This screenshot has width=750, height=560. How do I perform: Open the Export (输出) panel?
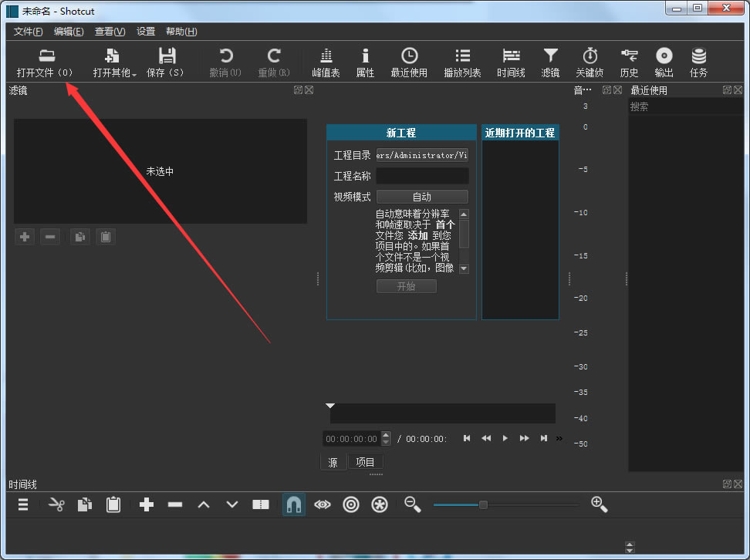[664, 62]
